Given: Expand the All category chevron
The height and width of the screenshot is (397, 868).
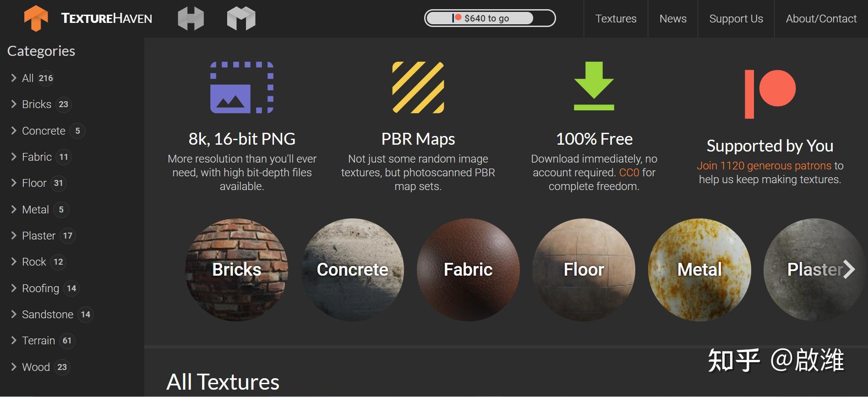Looking at the screenshot, I should tap(14, 78).
